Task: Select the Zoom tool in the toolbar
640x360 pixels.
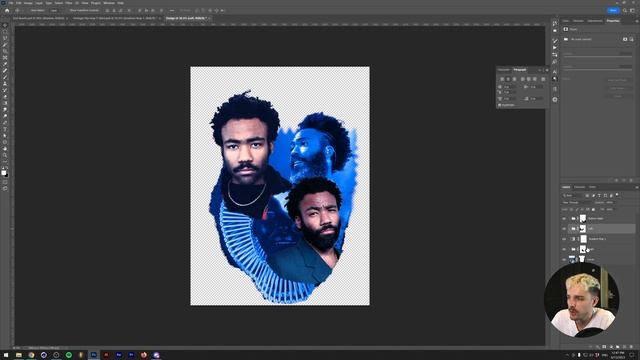Action: [5, 156]
